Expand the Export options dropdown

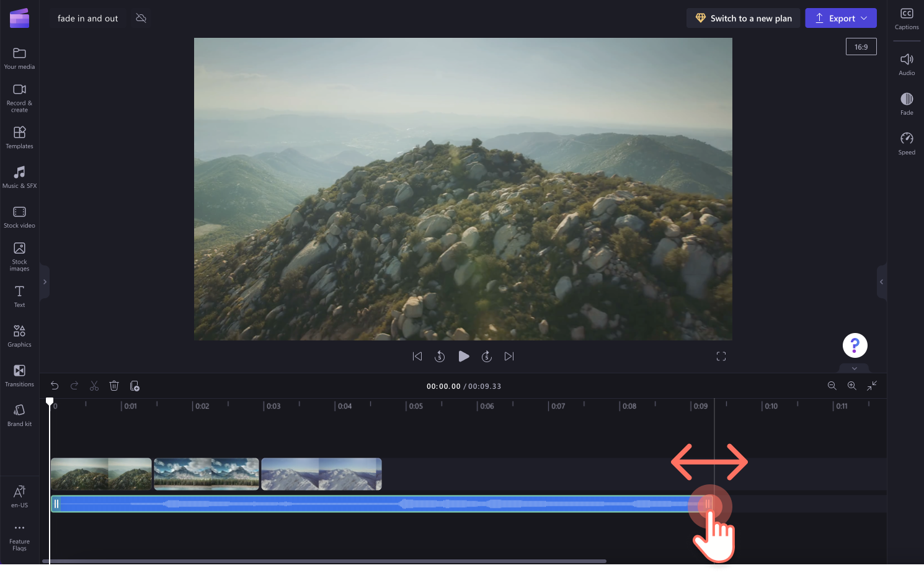pos(864,18)
